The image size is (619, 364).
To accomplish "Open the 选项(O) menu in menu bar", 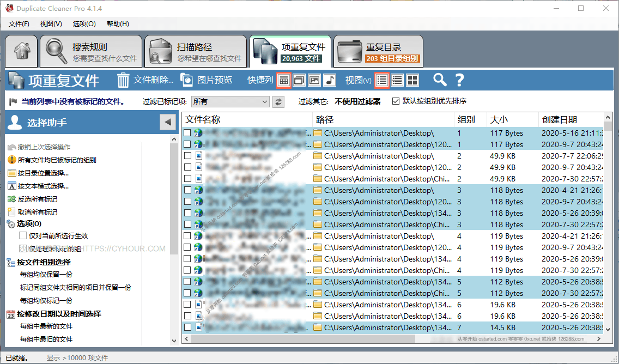I will coord(84,23).
